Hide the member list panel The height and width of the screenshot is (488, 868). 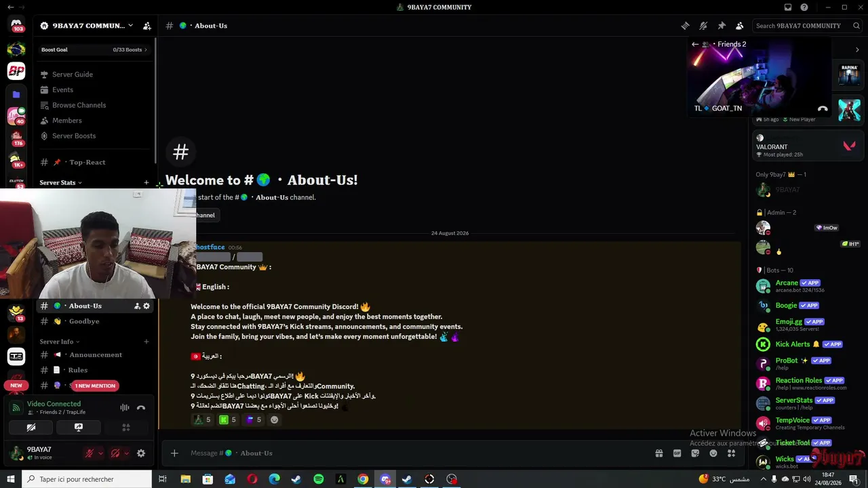click(739, 26)
